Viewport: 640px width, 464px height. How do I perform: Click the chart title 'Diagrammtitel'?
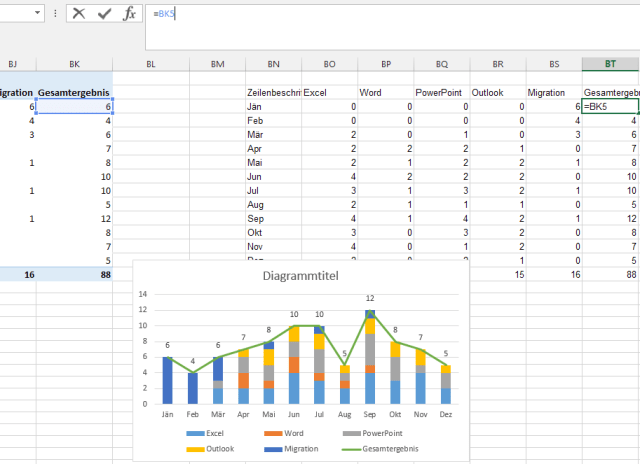301,276
